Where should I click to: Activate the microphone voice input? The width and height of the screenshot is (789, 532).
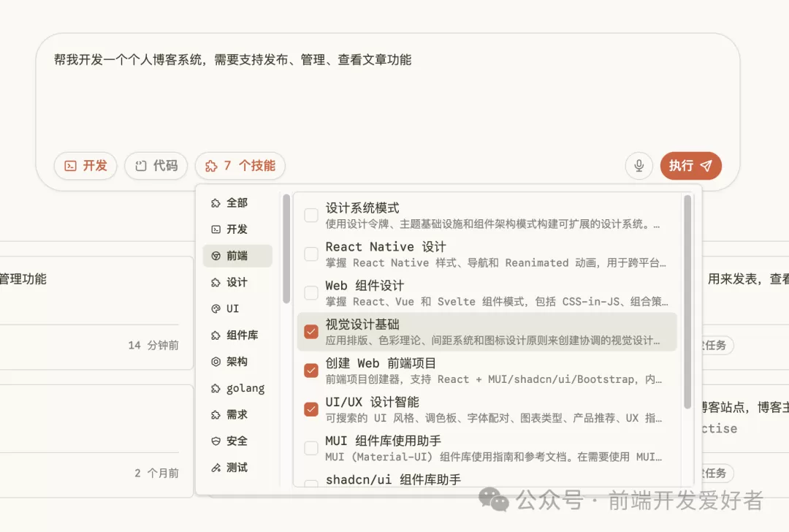(x=639, y=166)
